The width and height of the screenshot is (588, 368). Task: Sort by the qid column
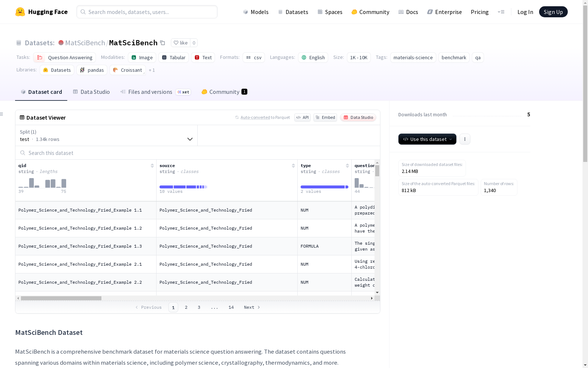tap(152, 166)
